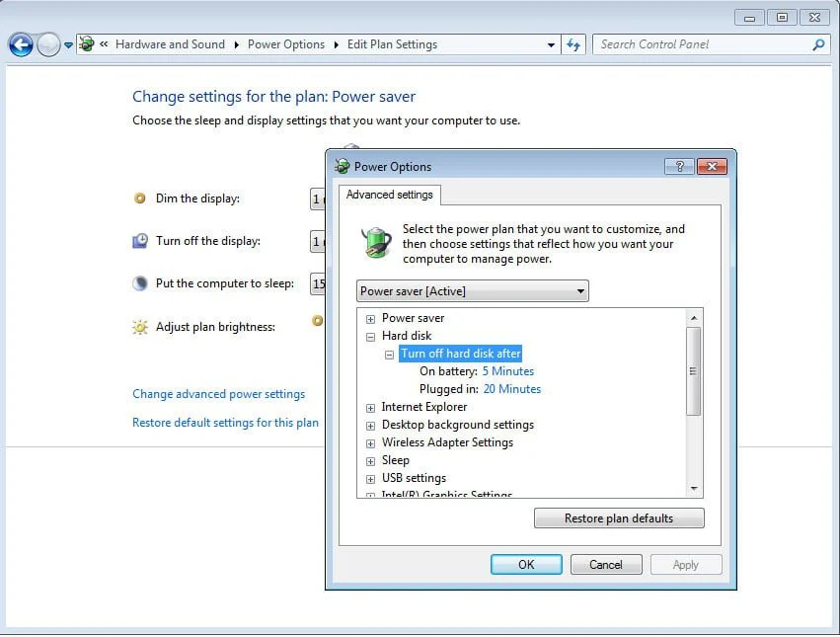Image resolution: width=840 pixels, height=637 pixels.
Task: Collapse the Hard disk tree node
Action: (x=371, y=337)
